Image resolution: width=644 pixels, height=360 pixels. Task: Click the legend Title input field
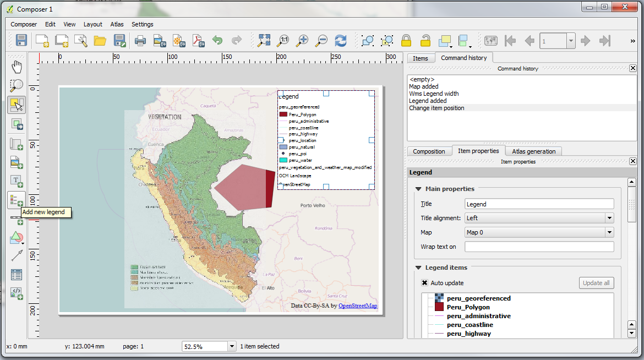tap(539, 204)
